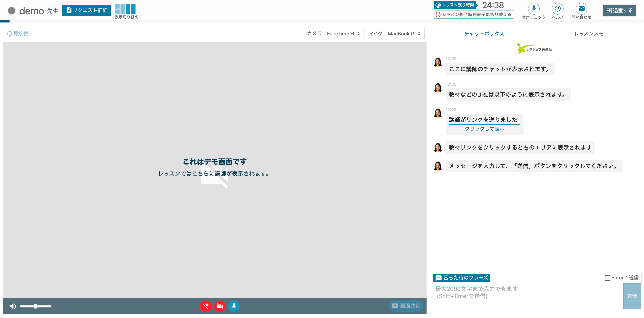Select the チャットボックス tab
The width and height of the screenshot is (644, 318).
click(484, 33)
